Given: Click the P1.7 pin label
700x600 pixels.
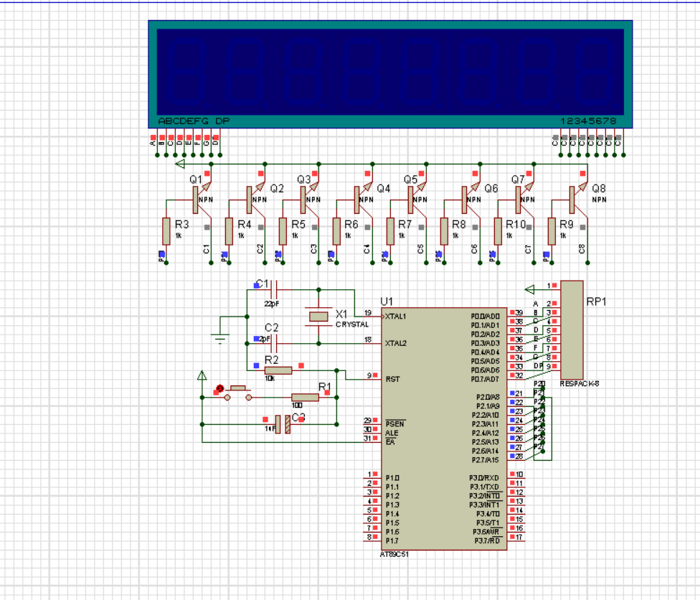Looking at the screenshot, I should (392, 541).
